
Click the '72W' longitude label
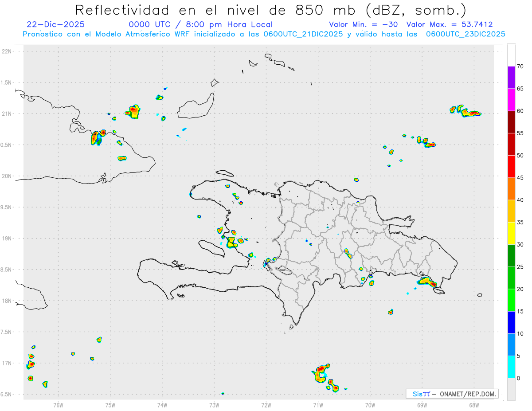(266, 405)
